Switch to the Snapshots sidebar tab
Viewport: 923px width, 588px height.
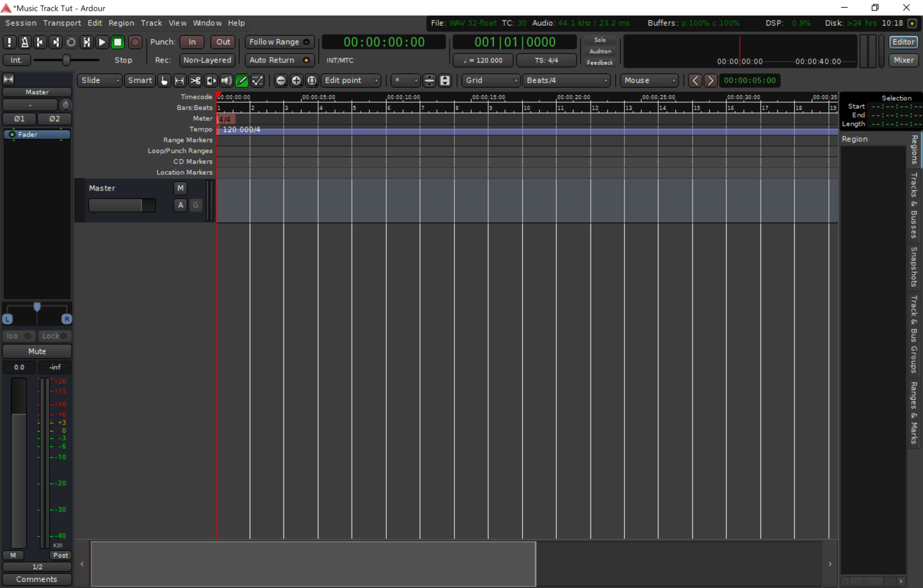coord(914,266)
